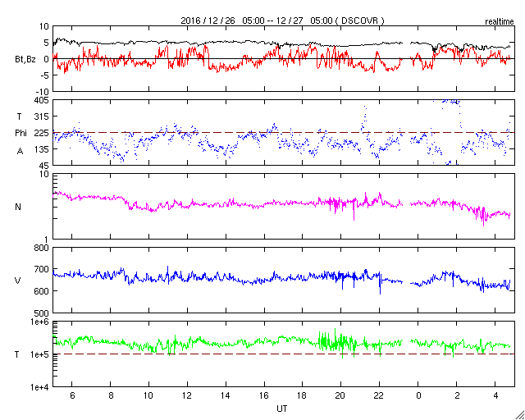The height and width of the screenshot is (420, 525).
Task: Select the "1" tick on the N axis
Action: [48, 240]
